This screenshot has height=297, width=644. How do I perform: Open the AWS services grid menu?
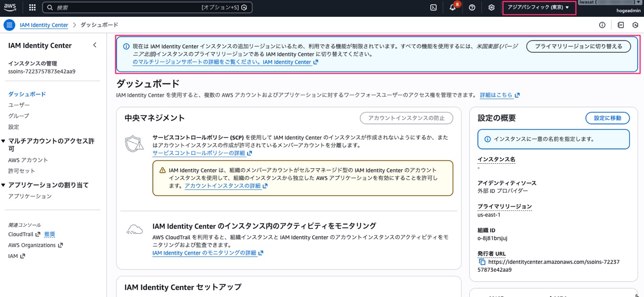point(33,7)
